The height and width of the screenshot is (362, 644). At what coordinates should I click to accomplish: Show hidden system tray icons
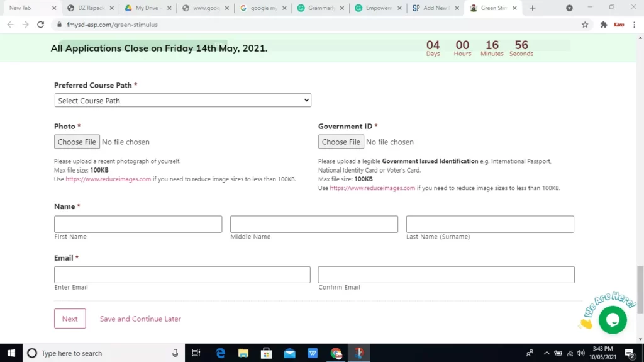click(547, 353)
